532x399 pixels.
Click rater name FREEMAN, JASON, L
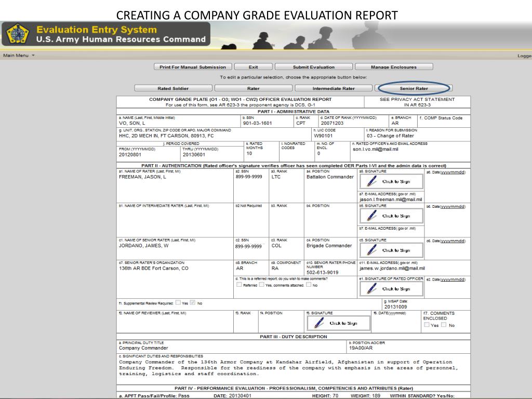(142, 177)
